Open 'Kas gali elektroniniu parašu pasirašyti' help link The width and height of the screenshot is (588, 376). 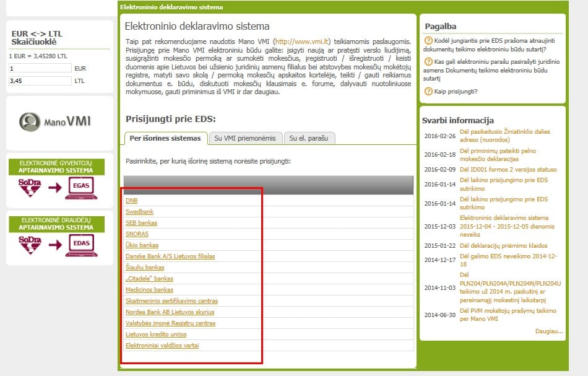[x=491, y=70]
